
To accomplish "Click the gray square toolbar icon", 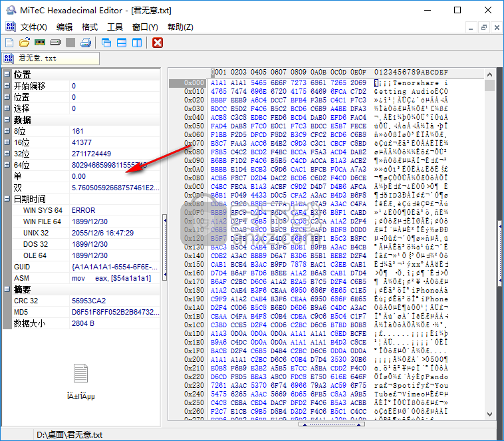I will [70, 43].
